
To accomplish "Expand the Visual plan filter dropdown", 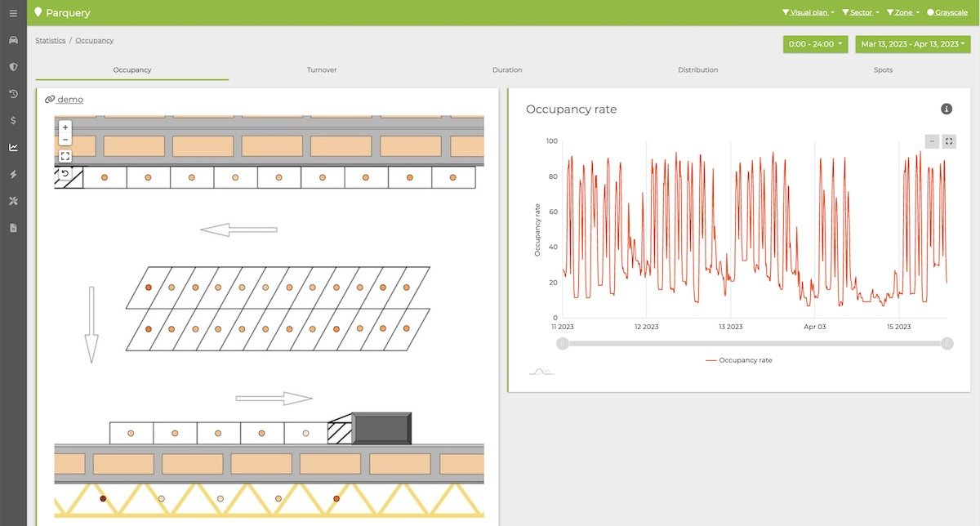I will tap(808, 13).
